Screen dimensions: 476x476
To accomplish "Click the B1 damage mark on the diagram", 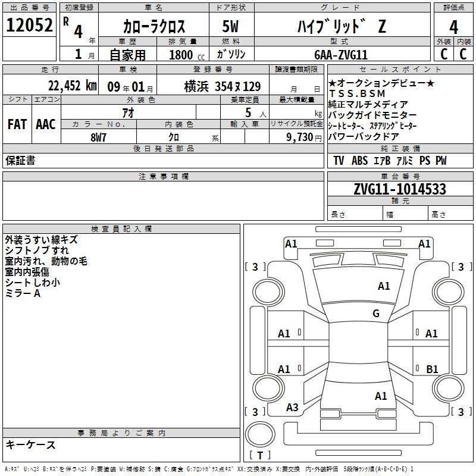I will point(432,369).
